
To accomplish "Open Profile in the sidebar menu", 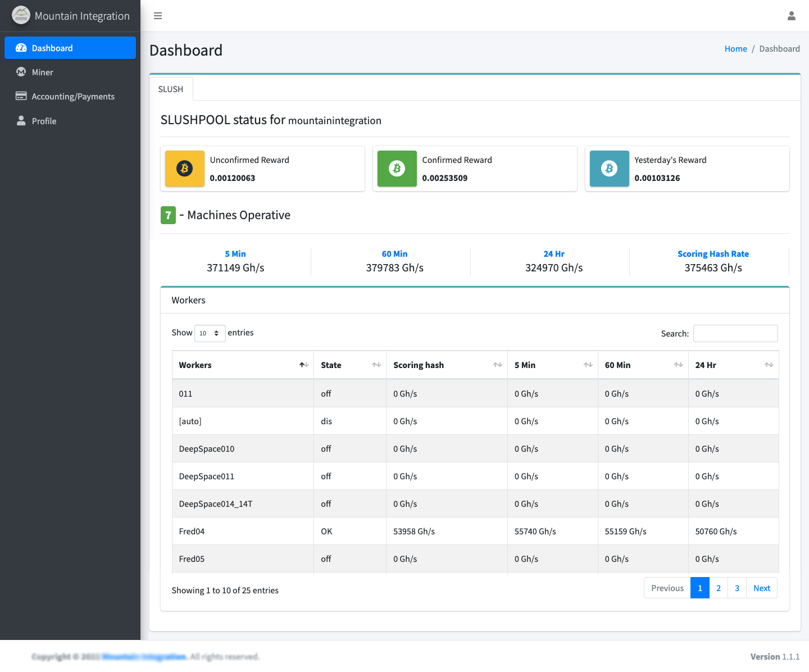I will 70,121.
